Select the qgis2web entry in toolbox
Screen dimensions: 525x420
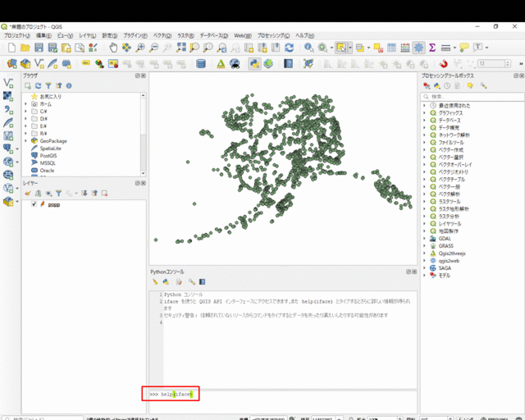(x=449, y=261)
